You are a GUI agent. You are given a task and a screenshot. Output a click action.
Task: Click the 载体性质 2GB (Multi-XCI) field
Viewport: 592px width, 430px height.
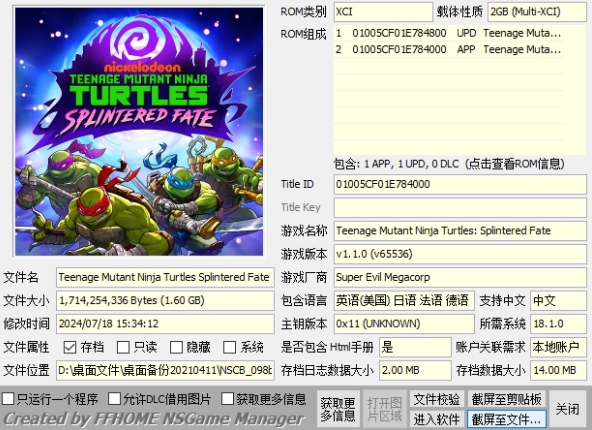click(x=537, y=12)
